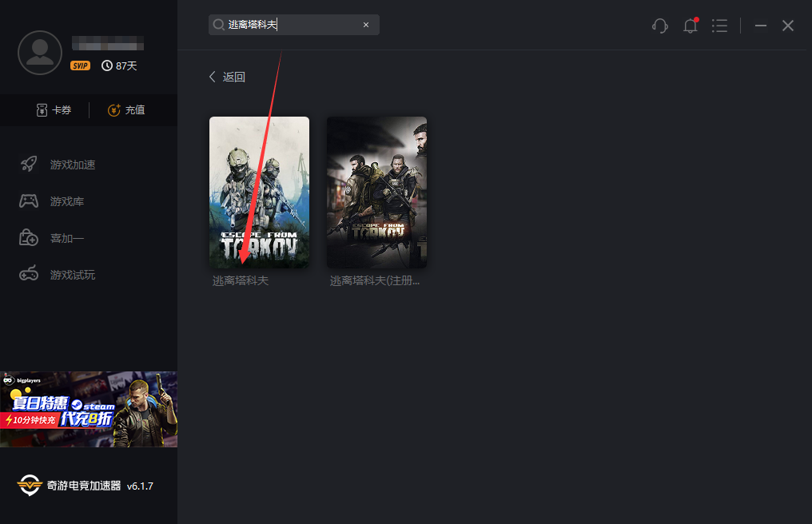The width and height of the screenshot is (812, 524).
Task: Open 卡券 coupons
Action: [x=54, y=110]
